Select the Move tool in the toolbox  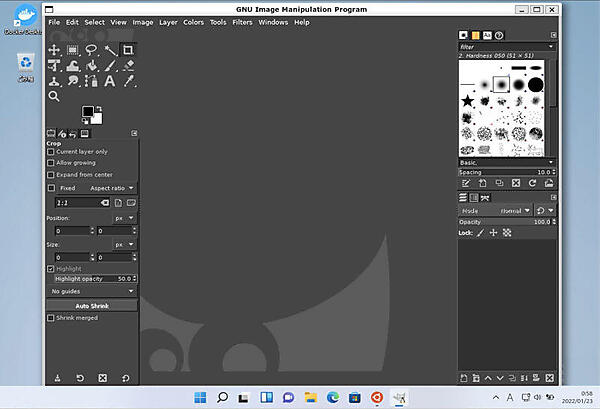click(x=54, y=50)
